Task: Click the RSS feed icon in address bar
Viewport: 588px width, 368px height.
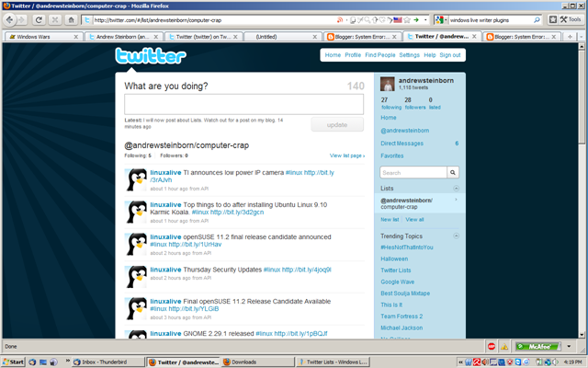Action: coord(340,20)
